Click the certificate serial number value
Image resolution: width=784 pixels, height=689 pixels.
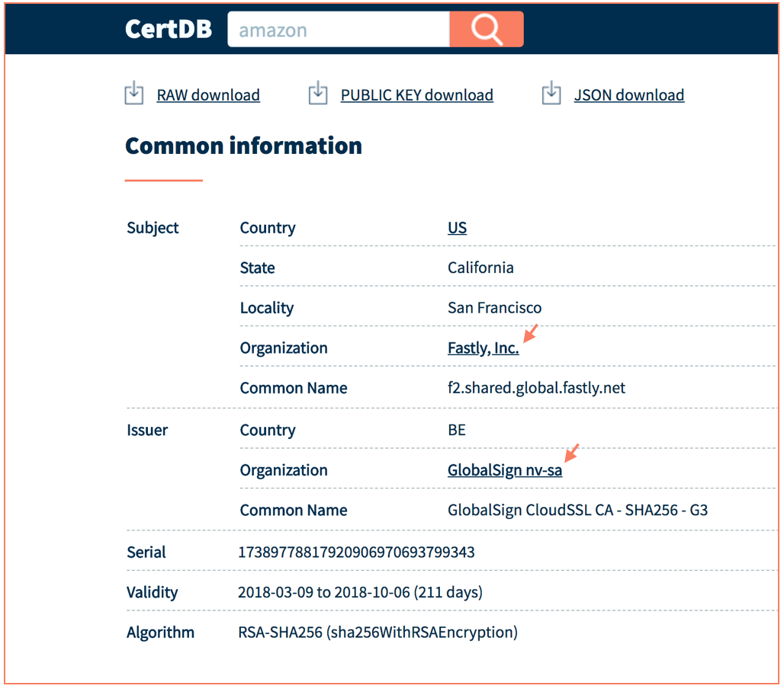click(x=356, y=552)
